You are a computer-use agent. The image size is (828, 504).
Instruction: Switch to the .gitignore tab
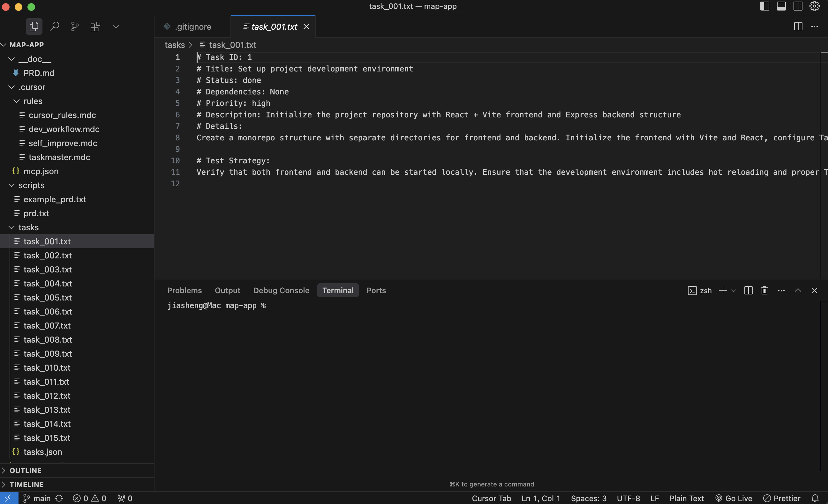tap(192, 26)
